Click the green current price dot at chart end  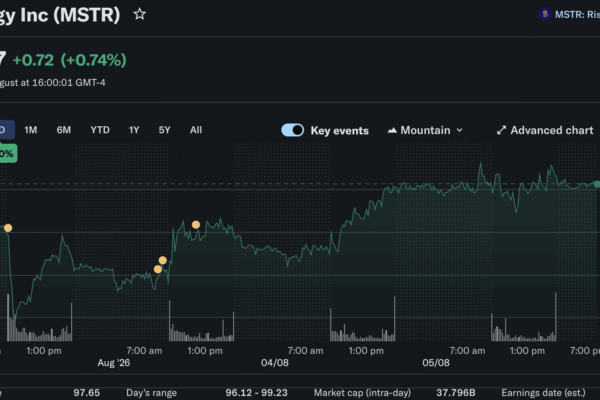click(597, 184)
